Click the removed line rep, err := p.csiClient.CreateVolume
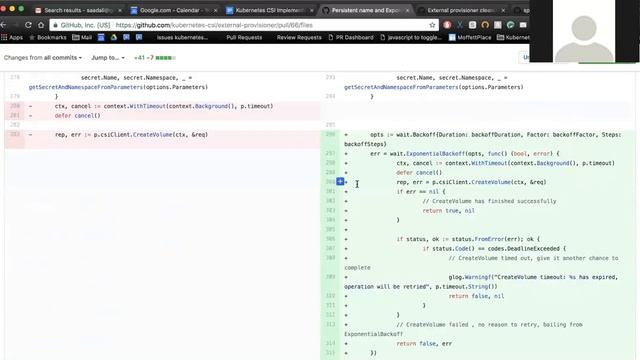Image resolution: width=640 pixels, height=360 pixels. 131,134
